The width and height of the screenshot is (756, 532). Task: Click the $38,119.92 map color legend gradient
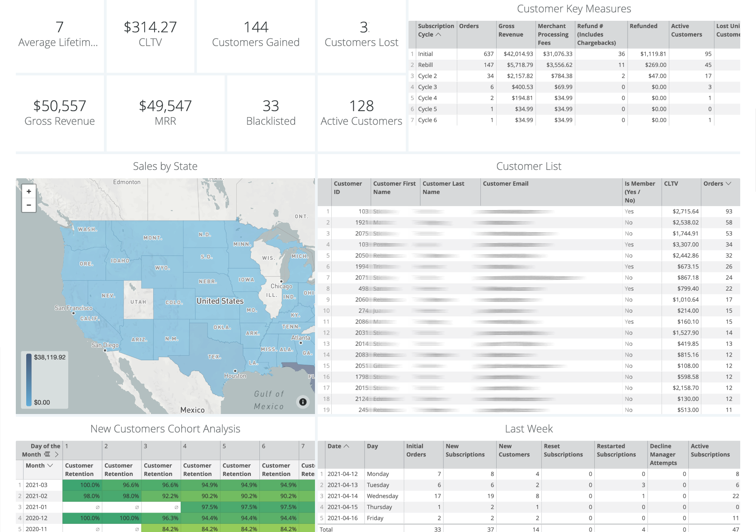pos(29,380)
